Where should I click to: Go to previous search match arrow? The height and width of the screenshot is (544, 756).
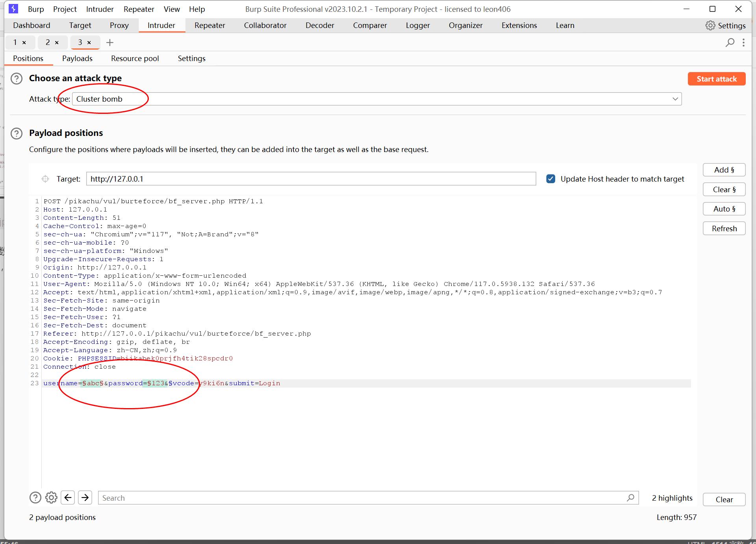click(x=68, y=498)
